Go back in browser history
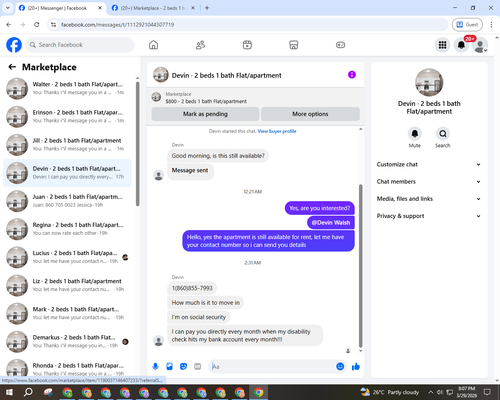500x400 pixels. point(9,24)
